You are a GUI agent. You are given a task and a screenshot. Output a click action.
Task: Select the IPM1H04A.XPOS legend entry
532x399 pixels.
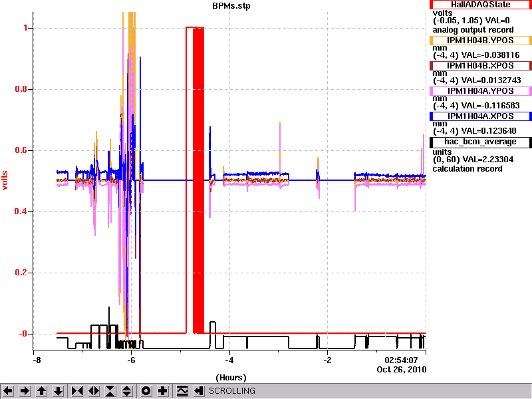pyautogui.click(x=480, y=116)
